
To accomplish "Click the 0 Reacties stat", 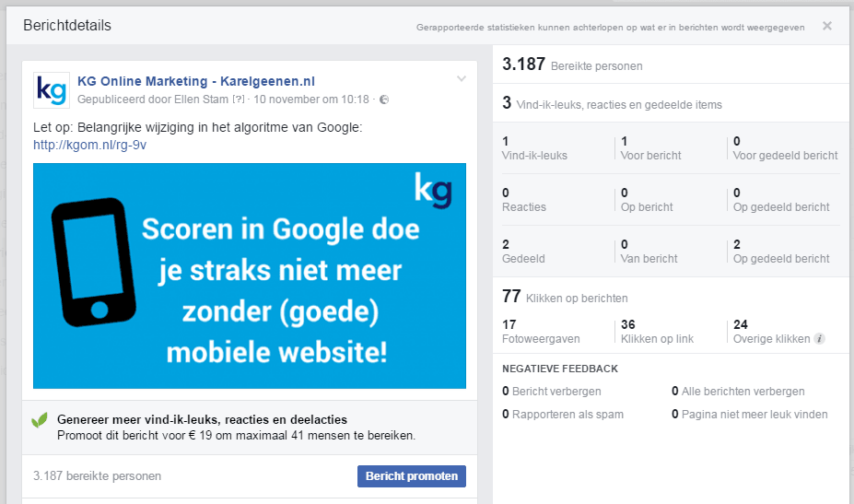I will click(x=524, y=199).
